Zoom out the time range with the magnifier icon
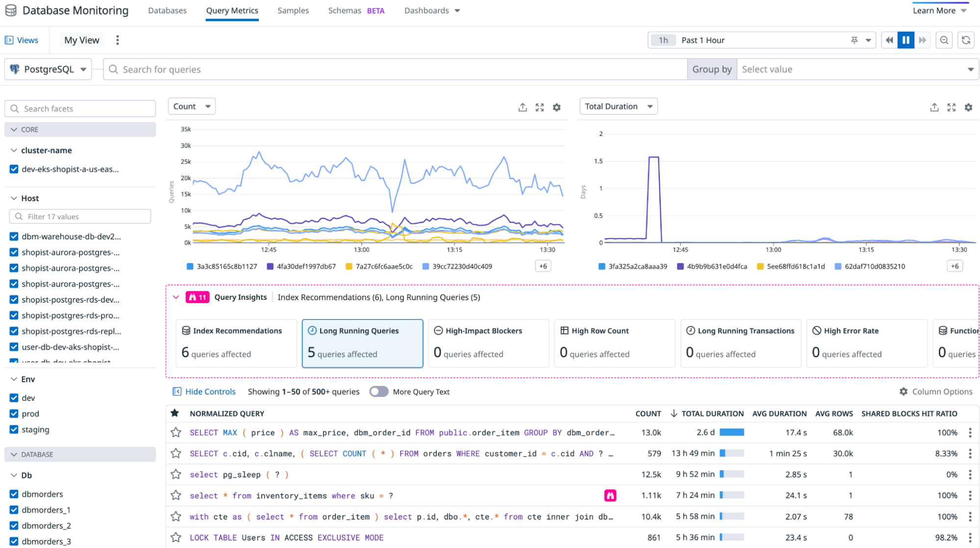The width and height of the screenshot is (980, 548). 944,40
